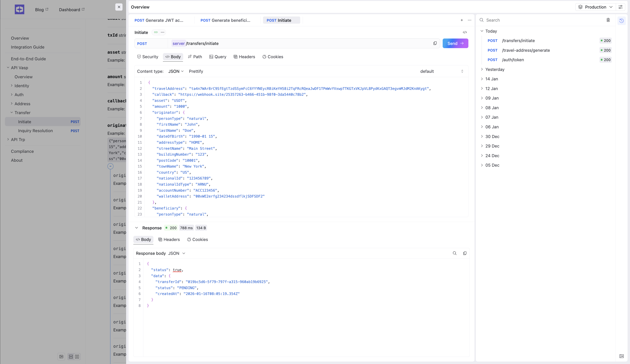Click the code snippet icon beside Initiate
This screenshot has width=630, height=364.
465,32
